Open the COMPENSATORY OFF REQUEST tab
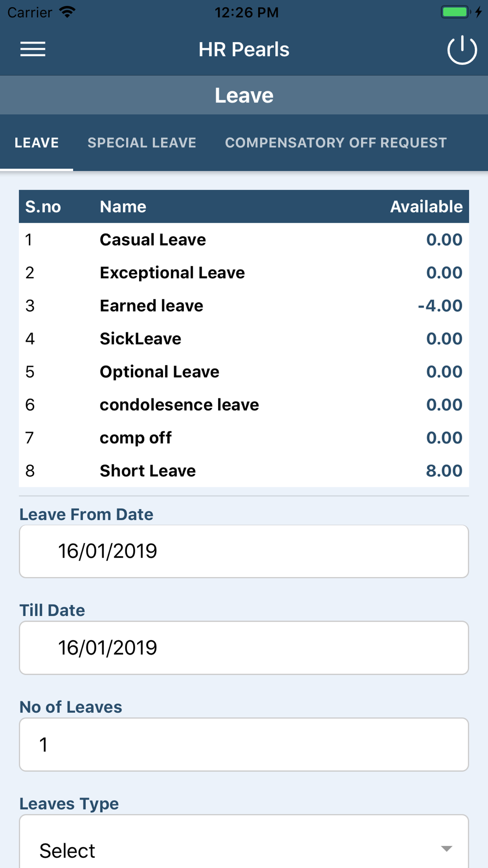The height and width of the screenshot is (868, 488). click(336, 143)
